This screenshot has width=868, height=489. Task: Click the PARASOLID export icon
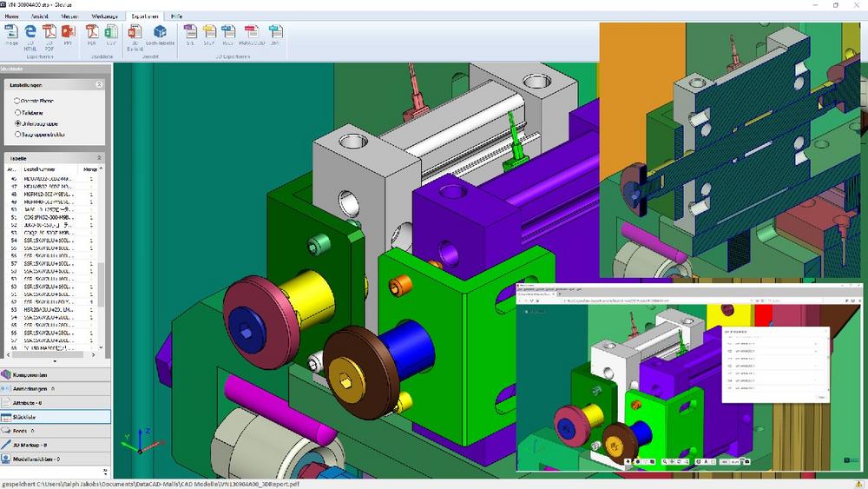click(x=251, y=35)
